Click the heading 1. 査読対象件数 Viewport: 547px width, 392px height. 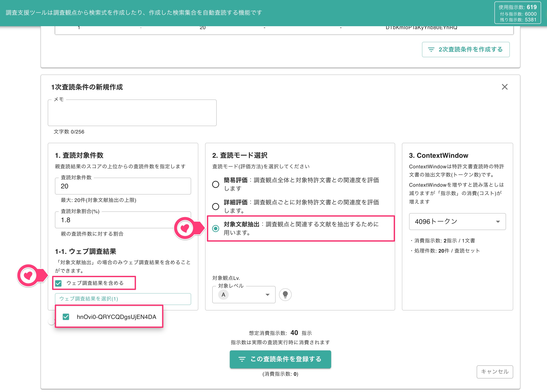(x=79, y=155)
